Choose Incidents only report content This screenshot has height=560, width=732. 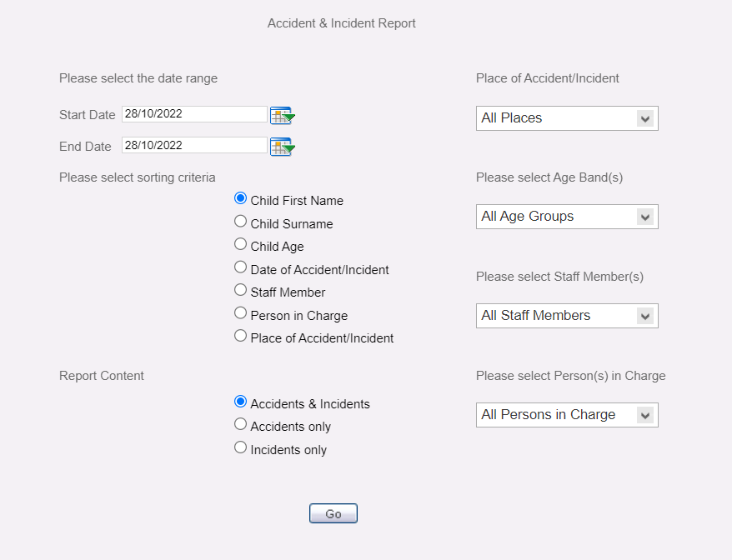pos(240,447)
